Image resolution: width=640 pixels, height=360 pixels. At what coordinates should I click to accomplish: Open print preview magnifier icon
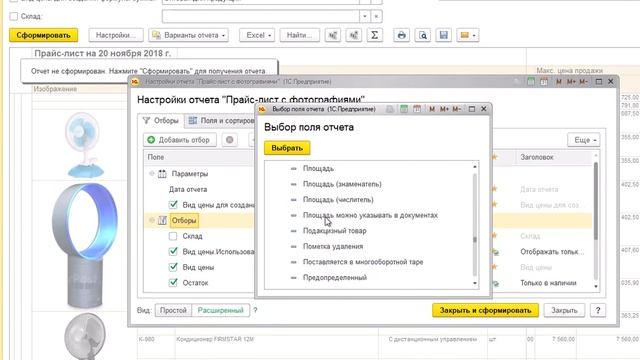[x=422, y=35]
